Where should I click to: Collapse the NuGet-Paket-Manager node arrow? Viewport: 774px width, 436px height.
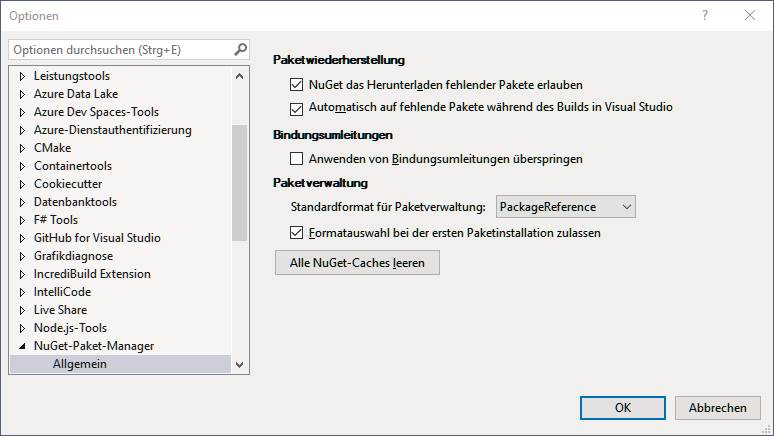22,346
